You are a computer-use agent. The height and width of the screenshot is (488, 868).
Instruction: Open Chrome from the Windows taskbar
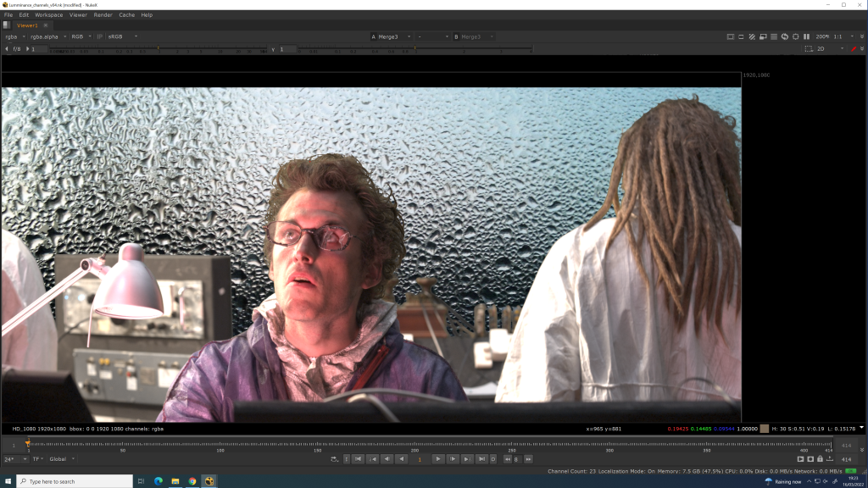click(x=192, y=481)
